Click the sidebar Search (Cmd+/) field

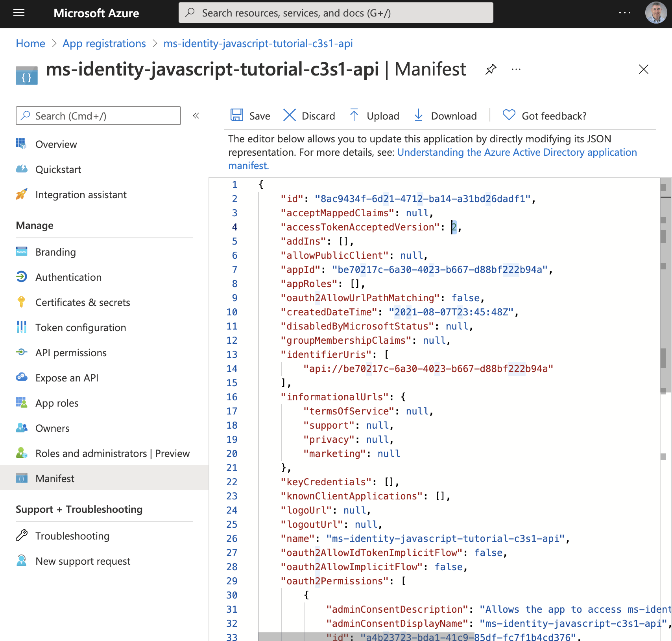point(98,116)
